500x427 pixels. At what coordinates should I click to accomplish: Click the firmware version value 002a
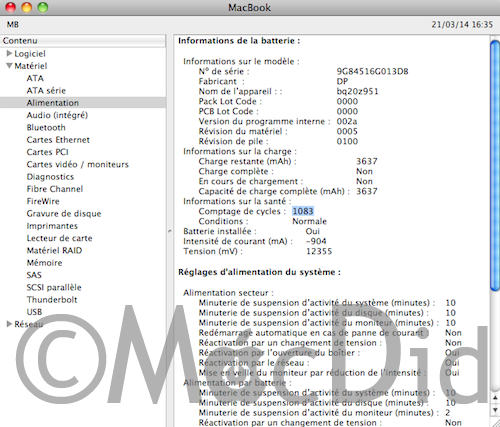click(x=347, y=121)
